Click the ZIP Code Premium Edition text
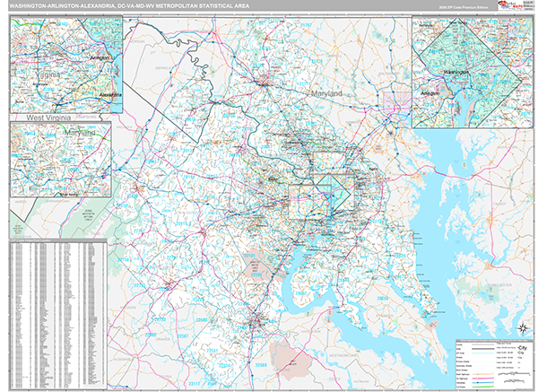This screenshot has height=392, width=538. [464, 7]
